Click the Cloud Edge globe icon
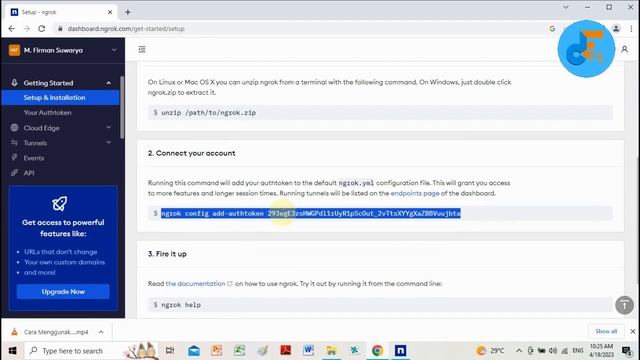The height and width of the screenshot is (360, 640). coord(14,128)
